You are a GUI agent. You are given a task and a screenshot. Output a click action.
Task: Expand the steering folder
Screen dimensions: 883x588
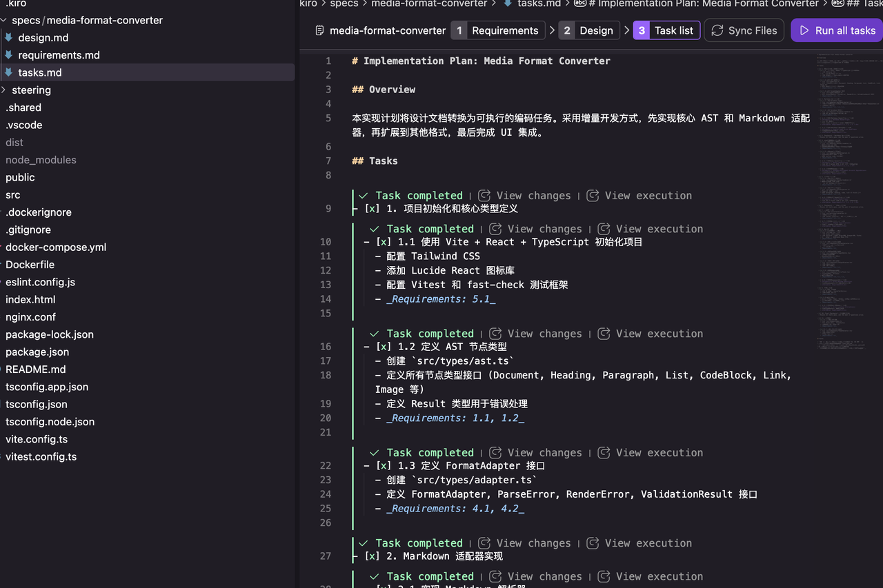(x=5, y=90)
